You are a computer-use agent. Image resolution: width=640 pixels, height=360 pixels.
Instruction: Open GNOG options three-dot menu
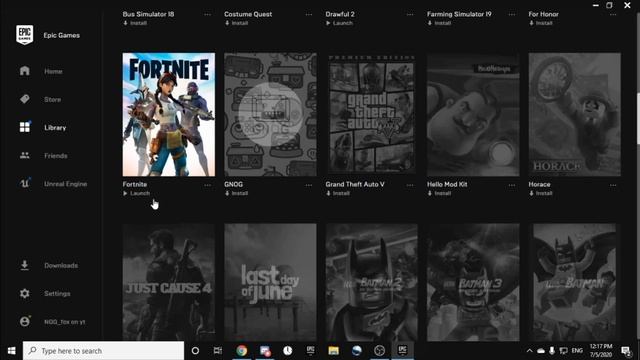[309, 185]
